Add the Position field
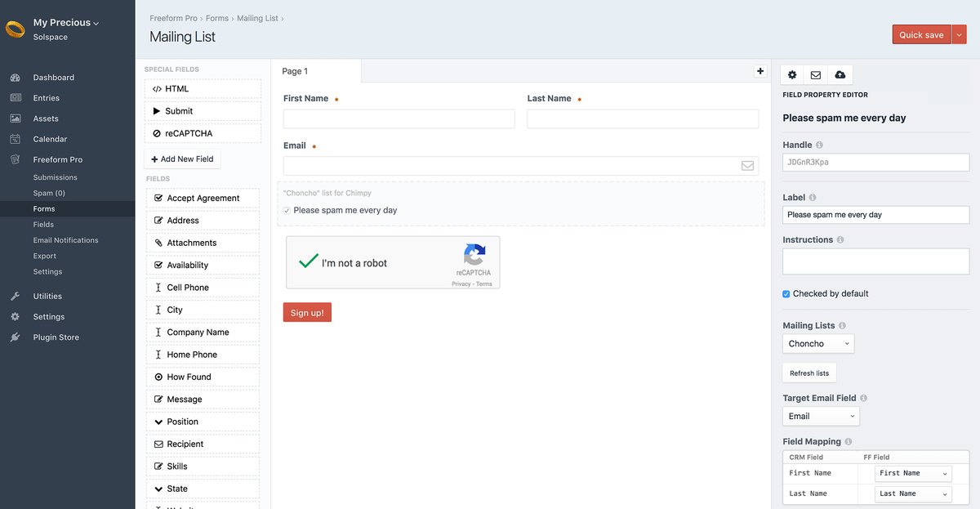The image size is (980, 509). coord(203,422)
